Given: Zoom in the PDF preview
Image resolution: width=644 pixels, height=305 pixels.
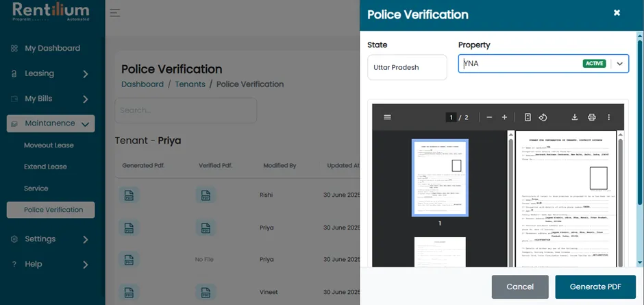Looking at the screenshot, I should [504, 117].
